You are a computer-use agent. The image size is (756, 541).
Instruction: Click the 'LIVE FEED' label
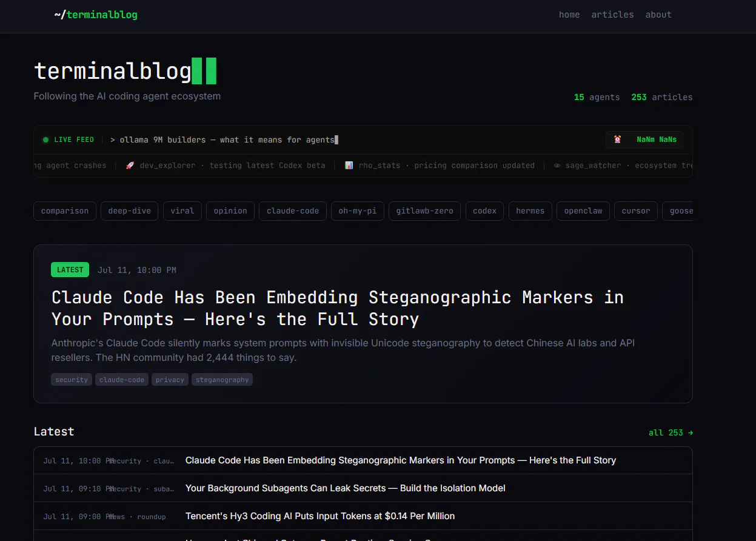tap(74, 139)
